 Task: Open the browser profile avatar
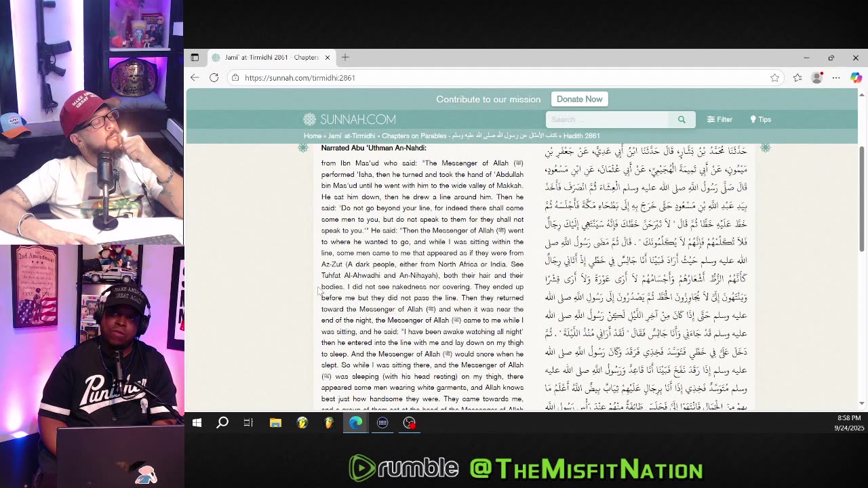pyautogui.click(x=816, y=78)
